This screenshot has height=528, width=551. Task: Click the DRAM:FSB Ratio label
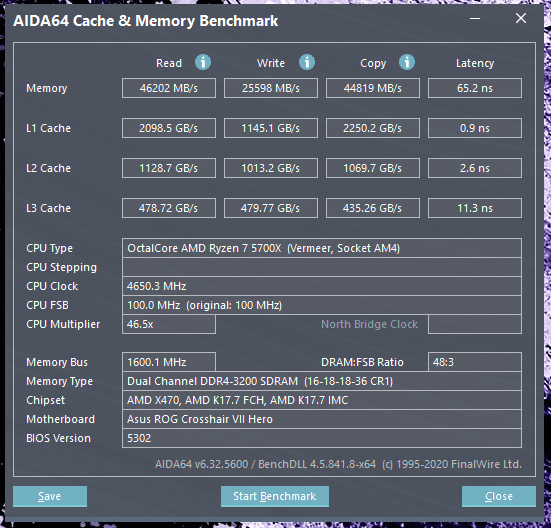(362, 362)
